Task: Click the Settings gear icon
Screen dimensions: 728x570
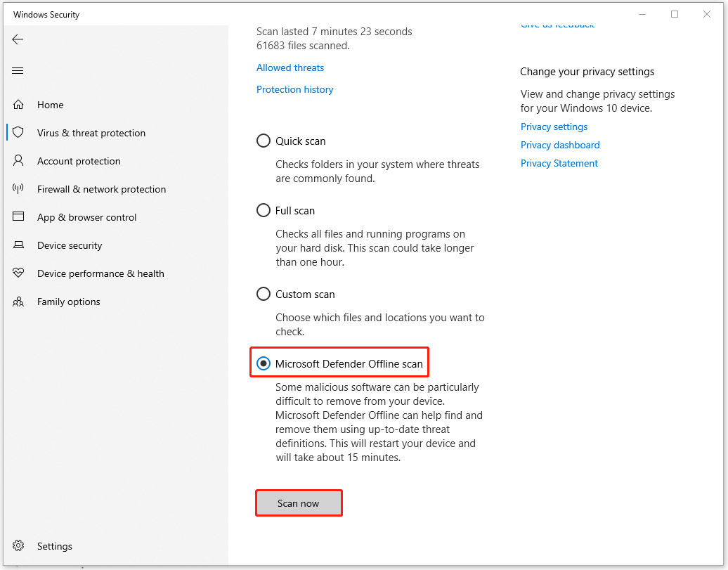Action: 18,546
